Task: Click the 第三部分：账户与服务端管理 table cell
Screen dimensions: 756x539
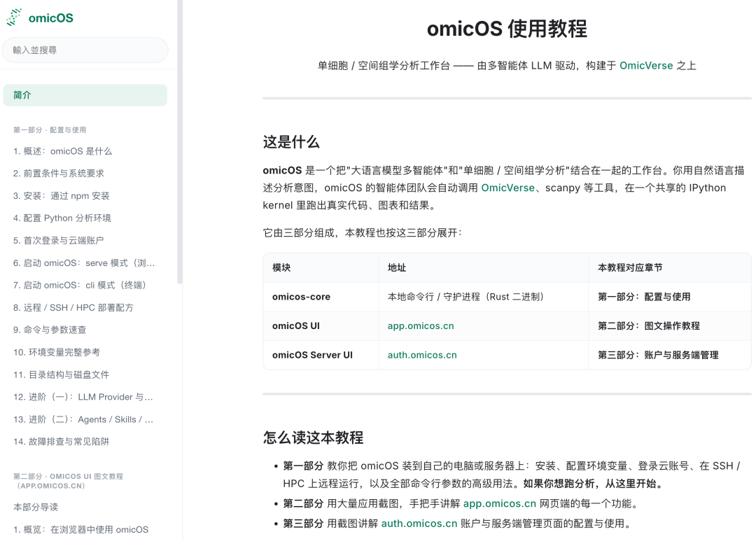Action: tap(670, 355)
